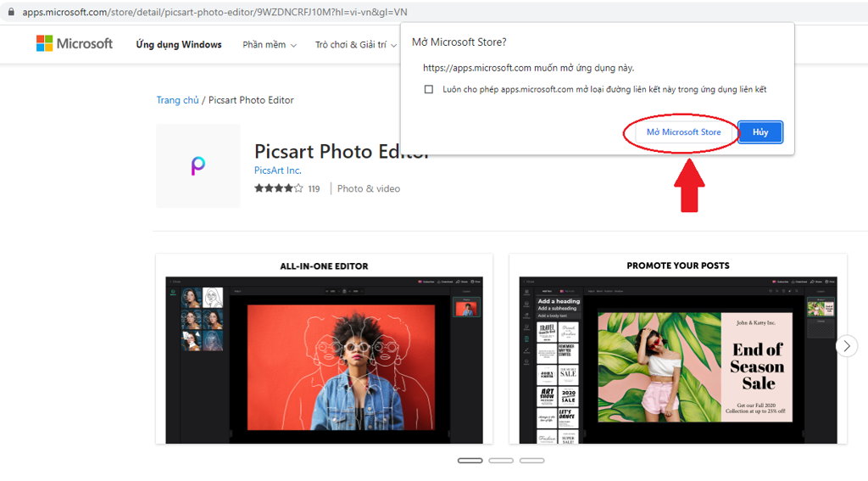Open the PROMOTE YOUR POSTS screenshot

[x=678, y=350]
